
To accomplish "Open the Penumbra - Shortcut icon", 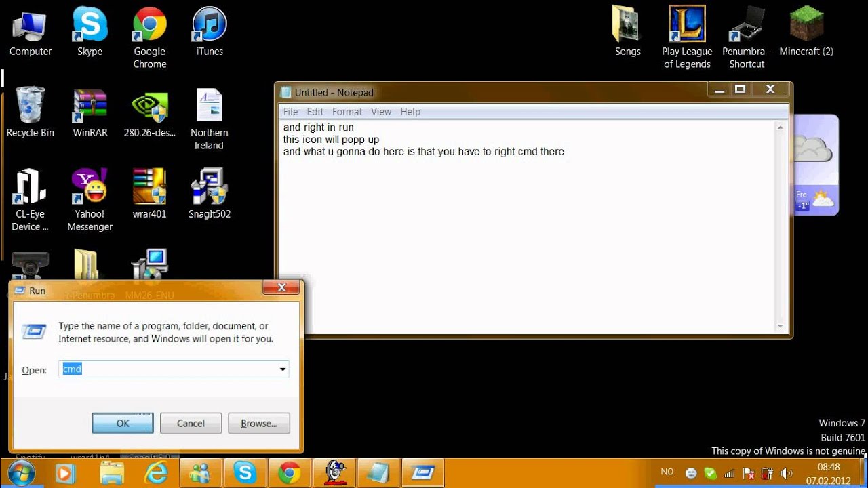I will [747, 38].
